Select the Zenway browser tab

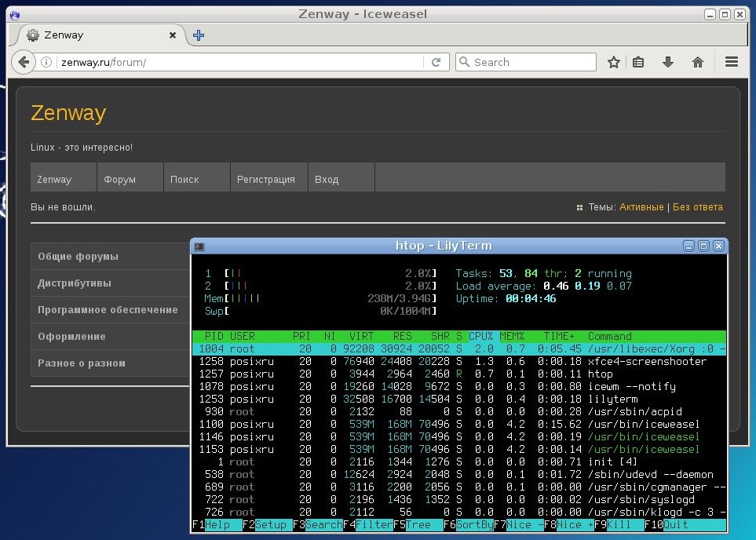[x=101, y=35]
